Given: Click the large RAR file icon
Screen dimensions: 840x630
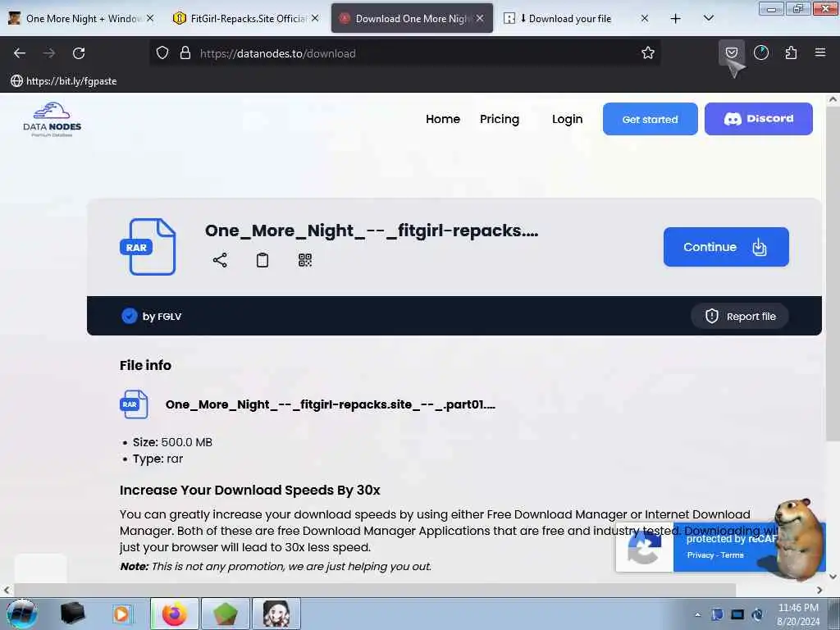Looking at the screenshot, I should (148, 246).
